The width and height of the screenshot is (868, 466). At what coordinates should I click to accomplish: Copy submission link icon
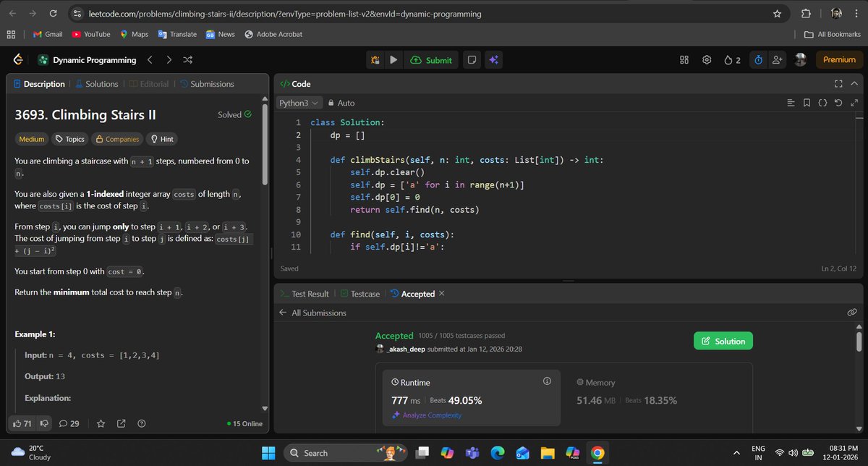click(x=852, y=313)
